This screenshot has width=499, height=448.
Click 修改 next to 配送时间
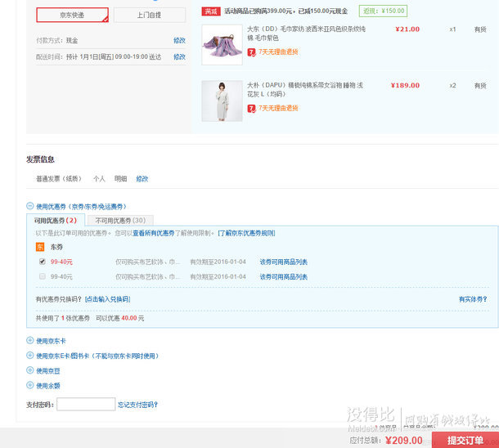point(179,57)
